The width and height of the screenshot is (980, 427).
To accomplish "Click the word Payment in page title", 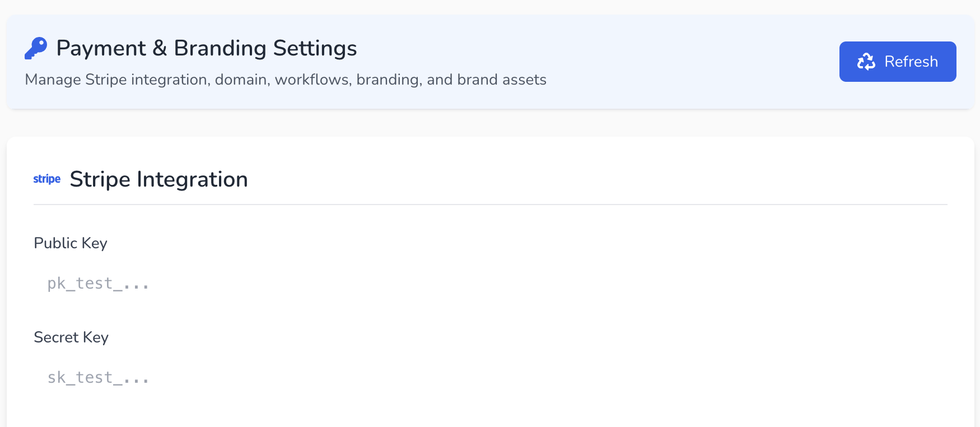I will [101, 48].
